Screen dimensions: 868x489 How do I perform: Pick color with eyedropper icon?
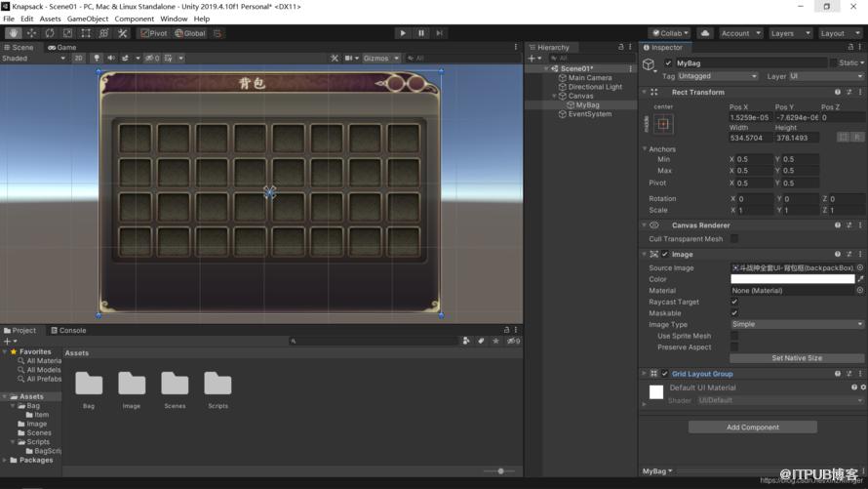(x=860, y=279)
